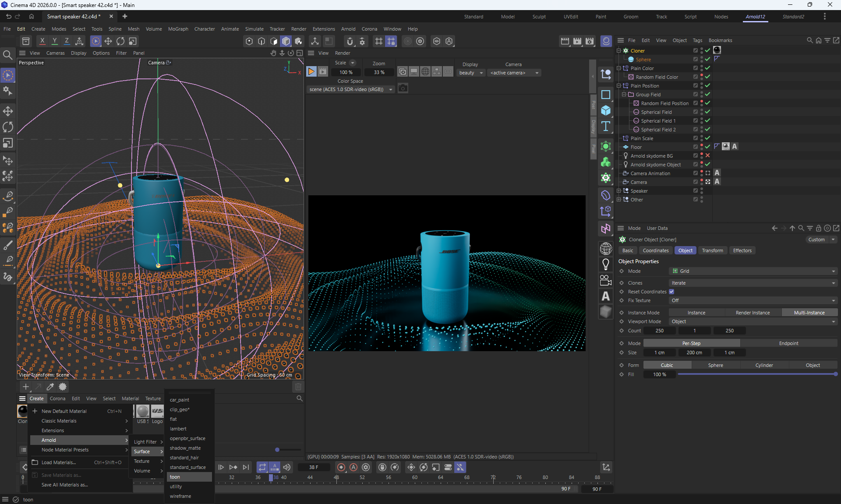Screen dimensions: 841x504
Task: Choose the Cylinder form button
Action: 764,365
